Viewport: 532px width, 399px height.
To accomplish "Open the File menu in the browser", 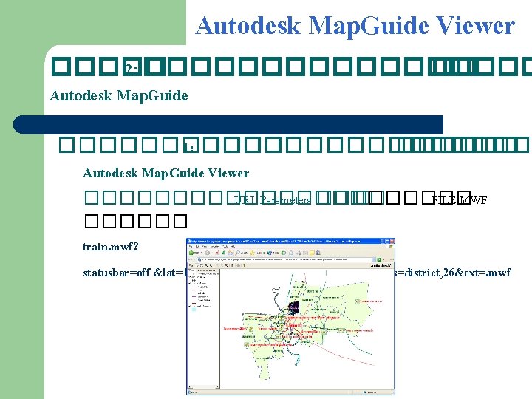I will 191,246.
